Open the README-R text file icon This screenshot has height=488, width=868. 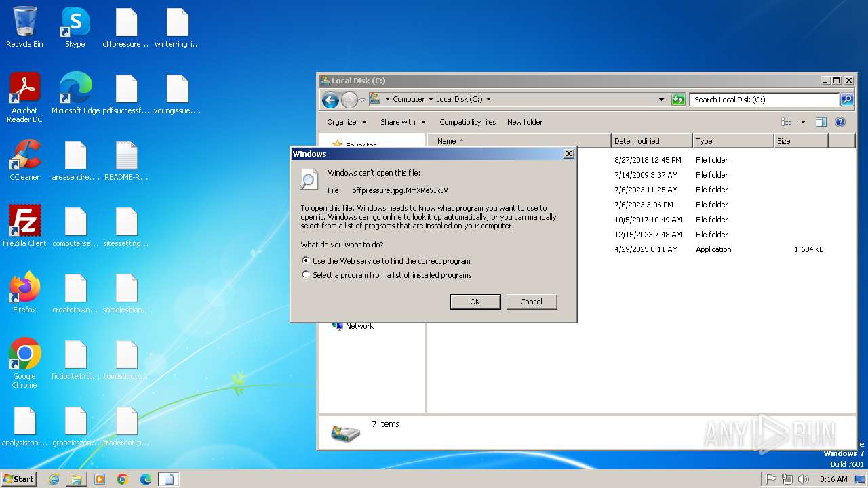tap(126, 160)
